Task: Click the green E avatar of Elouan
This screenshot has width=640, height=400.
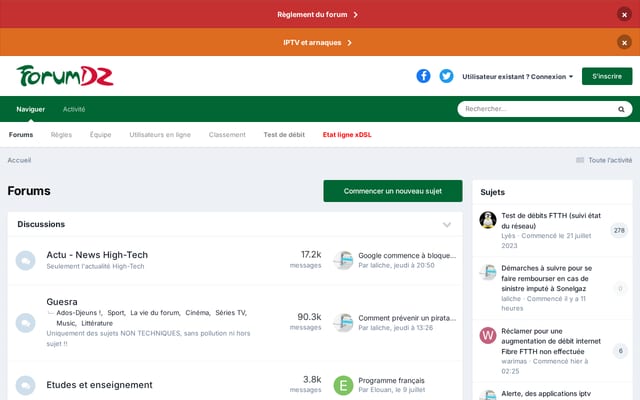Action: point(343,385)
